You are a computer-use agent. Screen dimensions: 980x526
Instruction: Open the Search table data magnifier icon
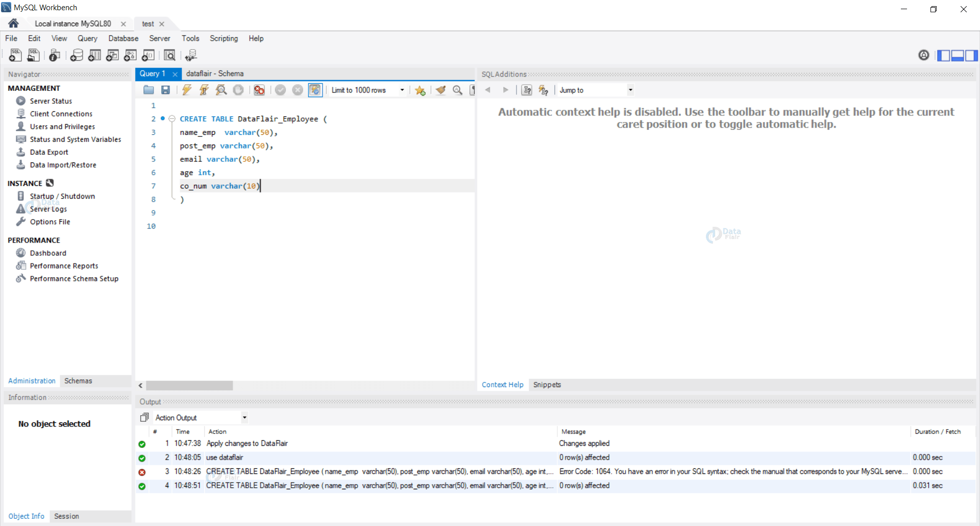point(169,55)
